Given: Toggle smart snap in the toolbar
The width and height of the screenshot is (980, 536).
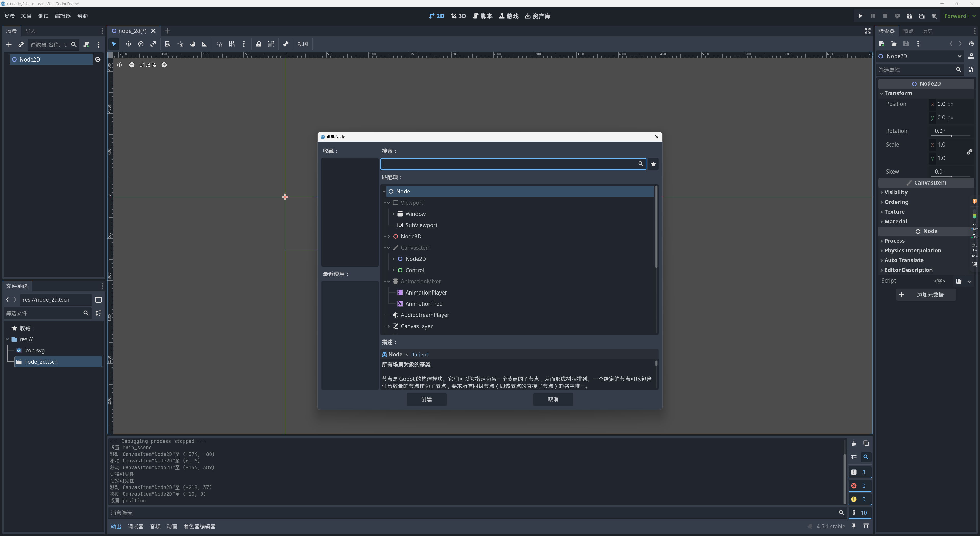Looking at the screenshot, I should click(x=219, y=44).
